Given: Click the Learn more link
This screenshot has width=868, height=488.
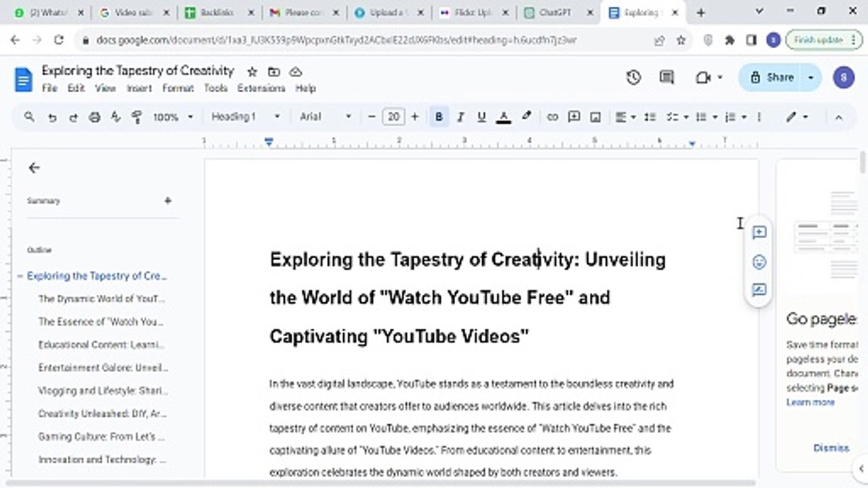Looking at the screenshot, I should pyautogui.click(x=810, y=402).
